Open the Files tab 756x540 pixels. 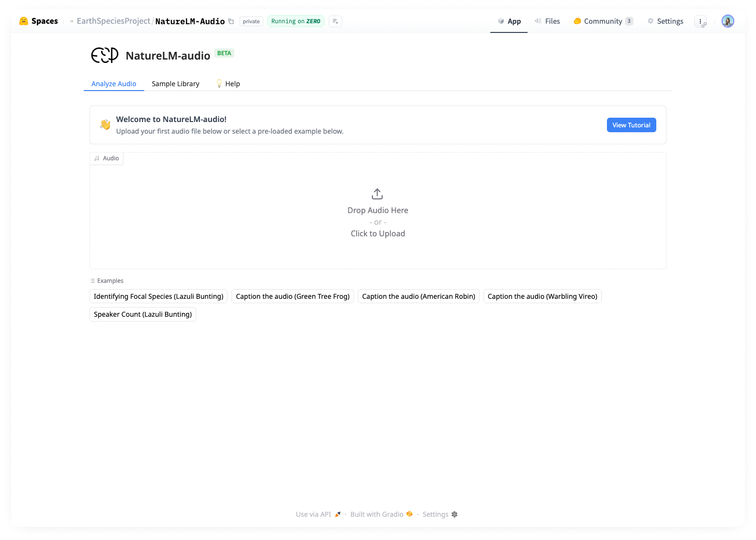click(x=547, y=21)
